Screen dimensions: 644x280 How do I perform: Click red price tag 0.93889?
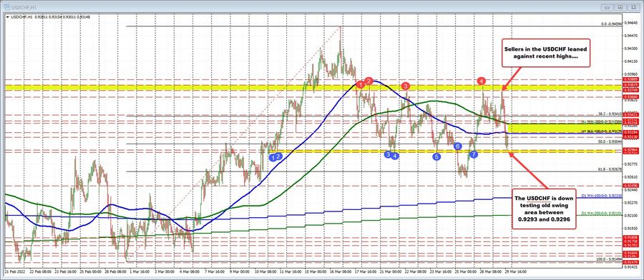click(x=630, y=79)
